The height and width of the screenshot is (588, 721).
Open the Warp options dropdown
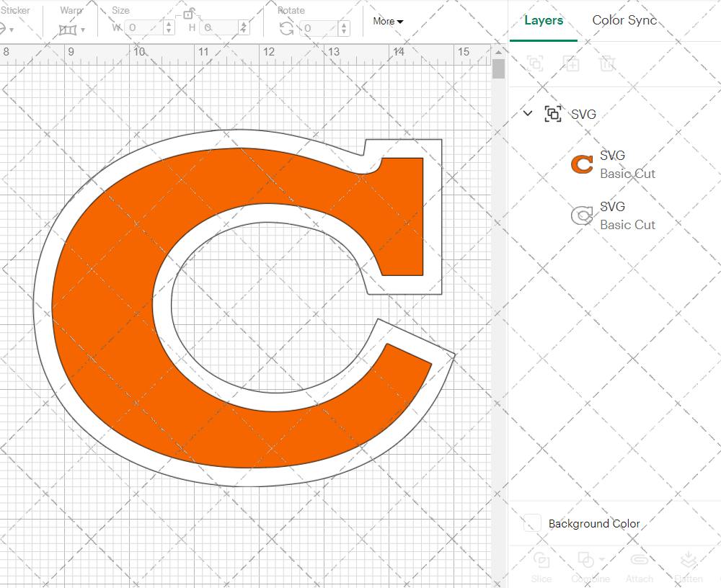pyautogui.click(x=82, y=29)
